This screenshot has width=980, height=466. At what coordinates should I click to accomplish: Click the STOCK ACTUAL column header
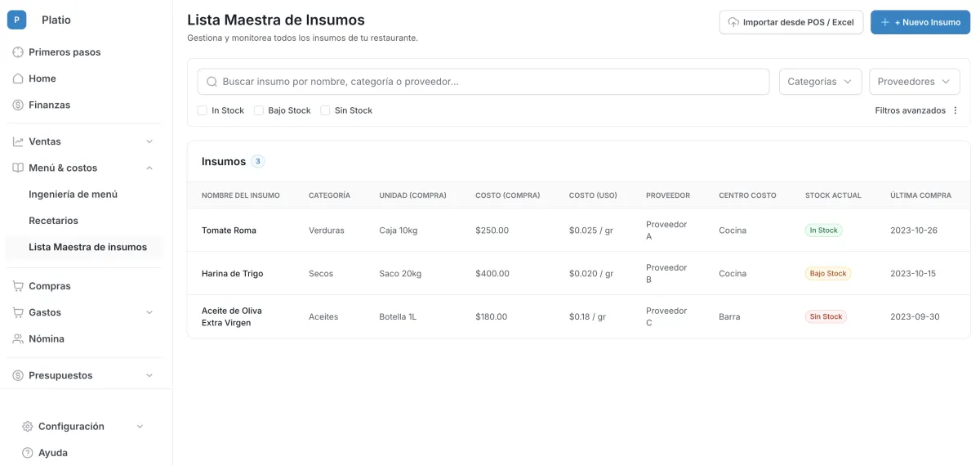click(833, 195)
